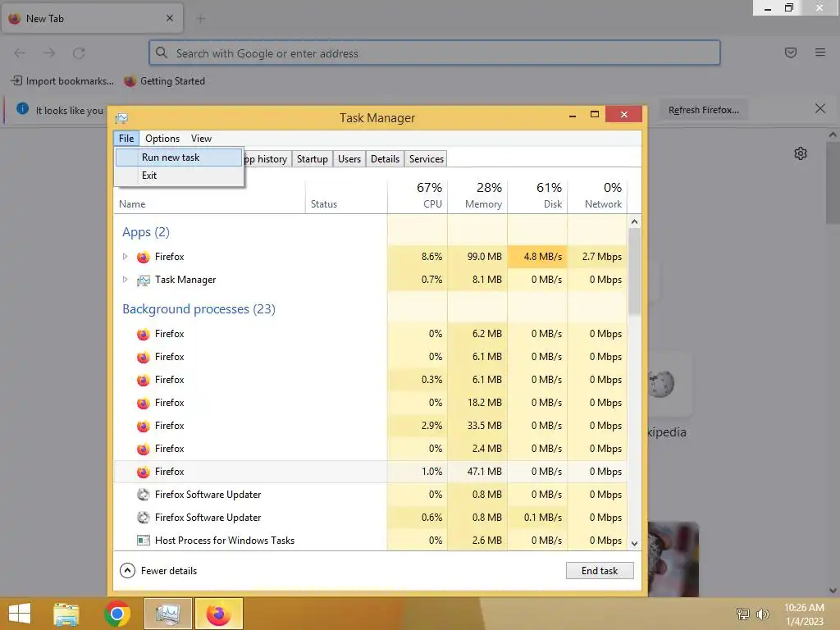Click the File menu in Task Manager
This screenshot has width=840, height=630.
click(x=126, y=138)
